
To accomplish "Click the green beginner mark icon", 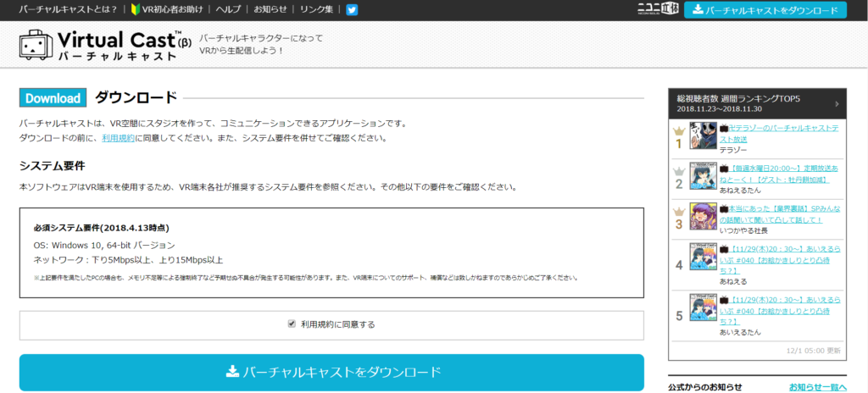I will 135,10.
